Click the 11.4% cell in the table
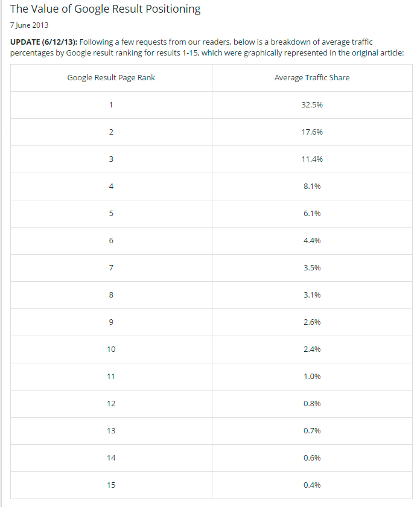Image resolution: width=420 pixels, height=507 pixels. point(311,159)
